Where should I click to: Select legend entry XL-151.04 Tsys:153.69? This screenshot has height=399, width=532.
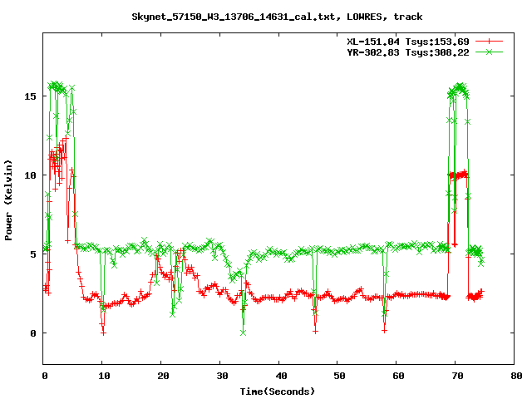click(408, 42)
